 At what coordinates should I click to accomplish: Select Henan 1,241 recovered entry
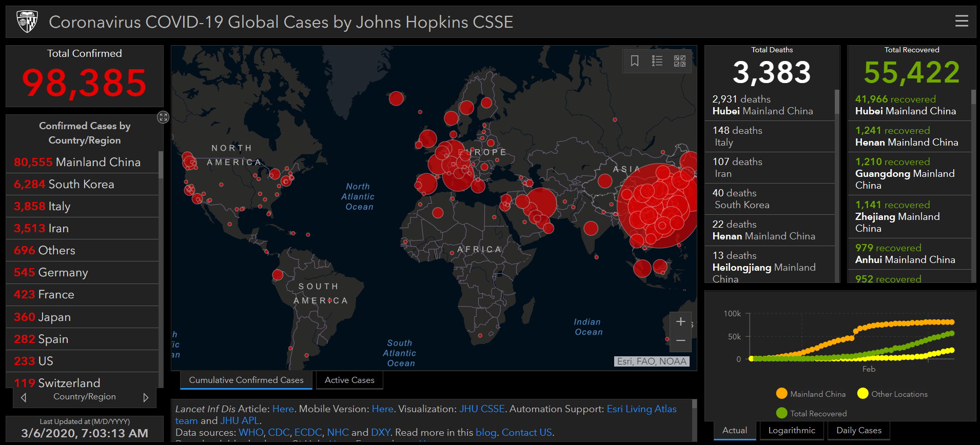click(909, 136)
